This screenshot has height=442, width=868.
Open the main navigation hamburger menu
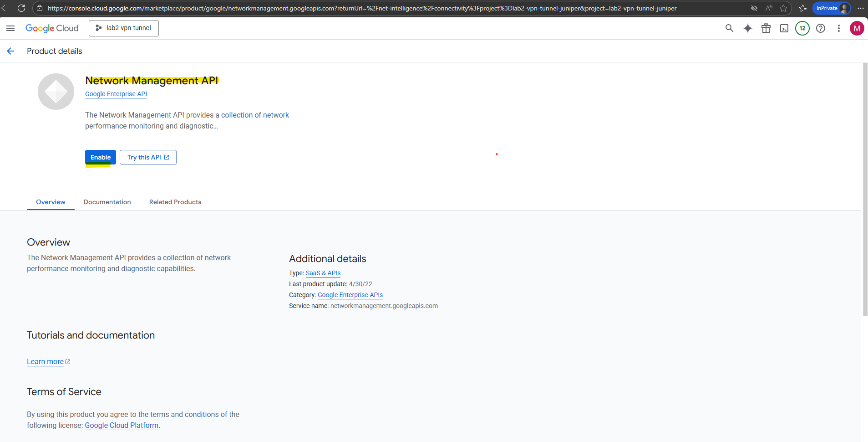[10, 28]
